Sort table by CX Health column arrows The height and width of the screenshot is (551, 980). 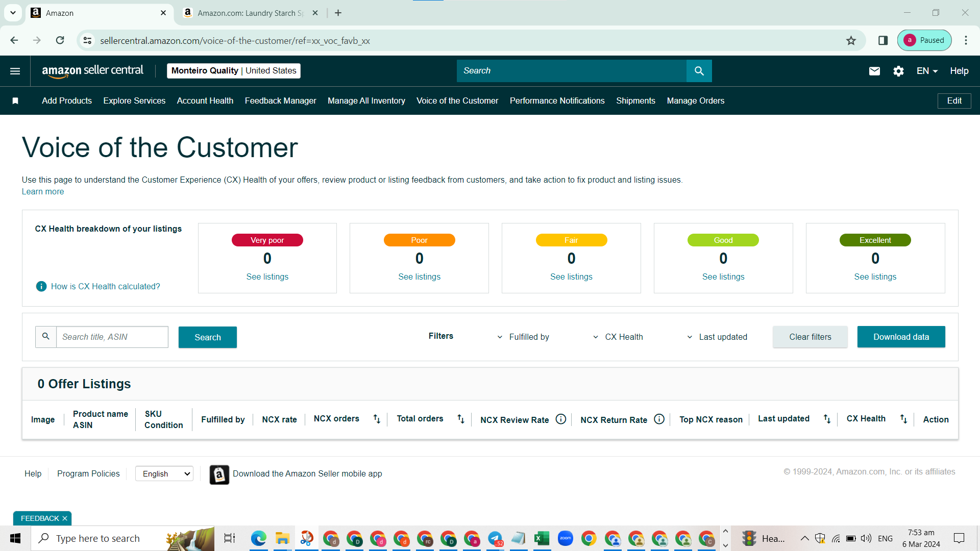point(903,419)
